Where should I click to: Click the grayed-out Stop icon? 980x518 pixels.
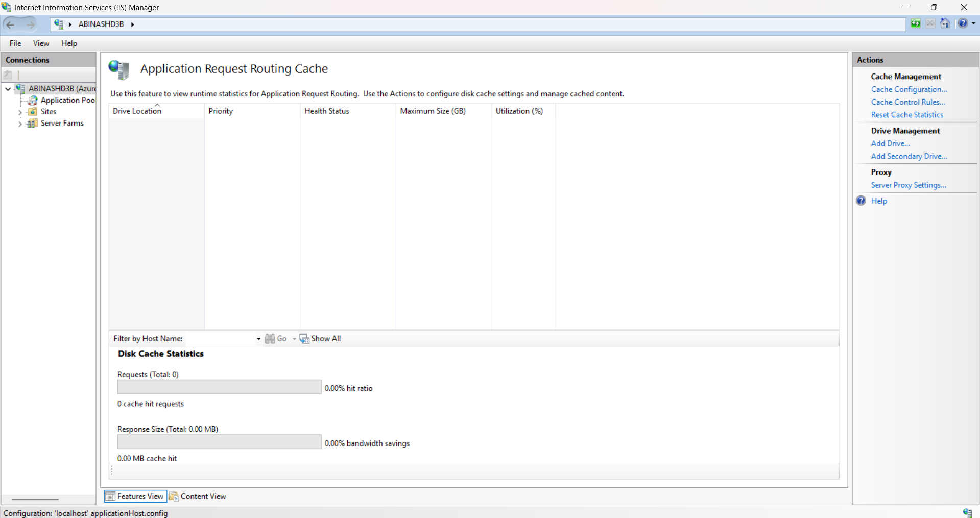(x=930, y=23)
